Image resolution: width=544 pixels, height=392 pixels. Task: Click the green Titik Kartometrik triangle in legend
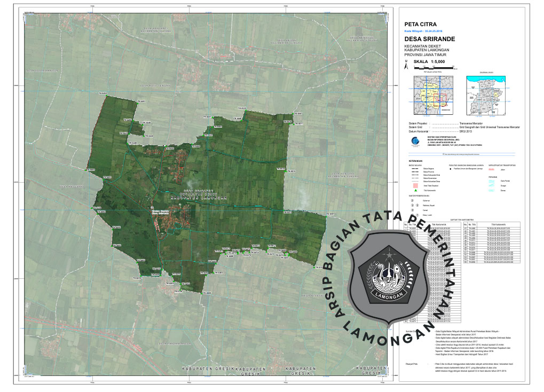pyautogui.click(x=414, y=190)
